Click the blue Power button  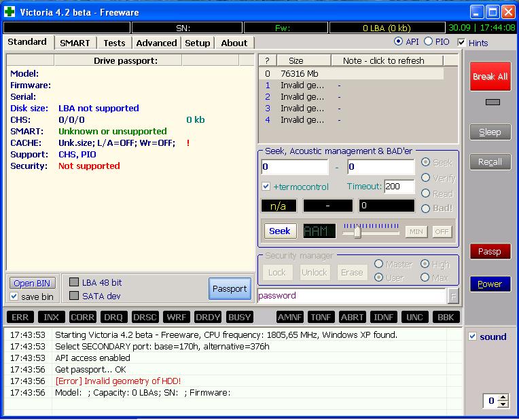(490, 284)
